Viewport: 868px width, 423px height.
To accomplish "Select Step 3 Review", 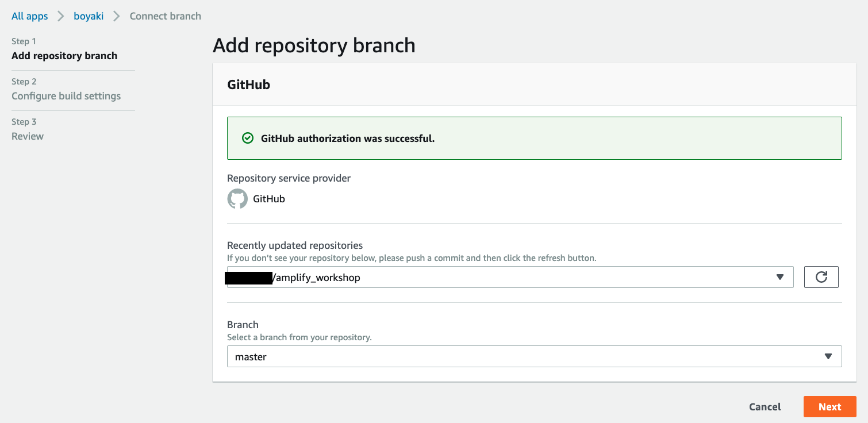I will pyautogui.click(x=28, y=136).
